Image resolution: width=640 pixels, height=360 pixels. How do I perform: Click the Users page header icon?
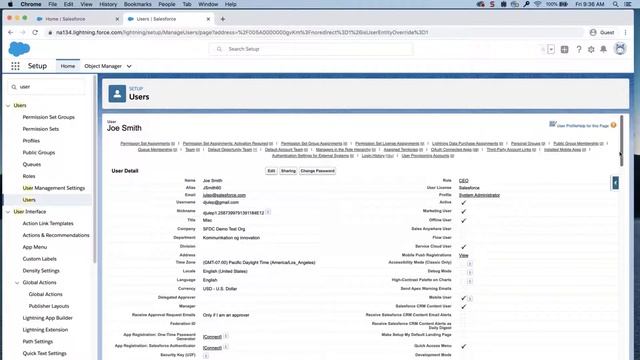(x=117, y=94)
